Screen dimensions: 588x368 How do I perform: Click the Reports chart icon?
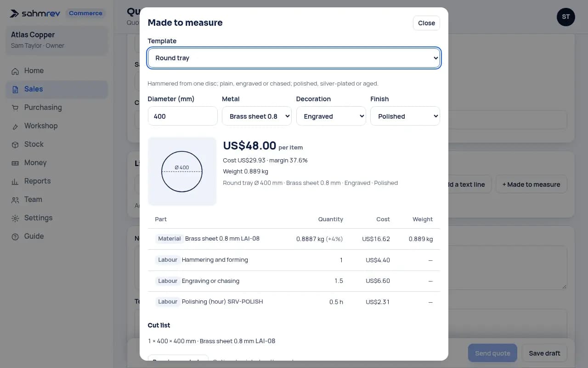click(15, 181)
